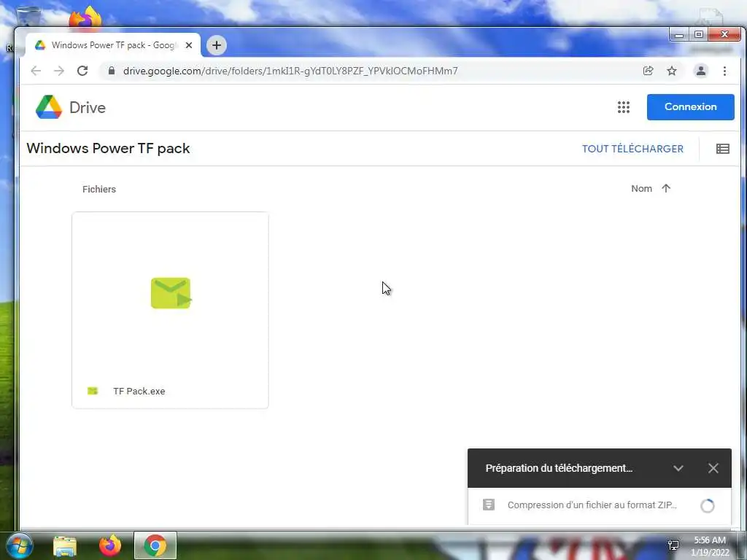This screenshot has width=747, height=560.
Task: Open a new tab with plus button
Action: (216, 45)
